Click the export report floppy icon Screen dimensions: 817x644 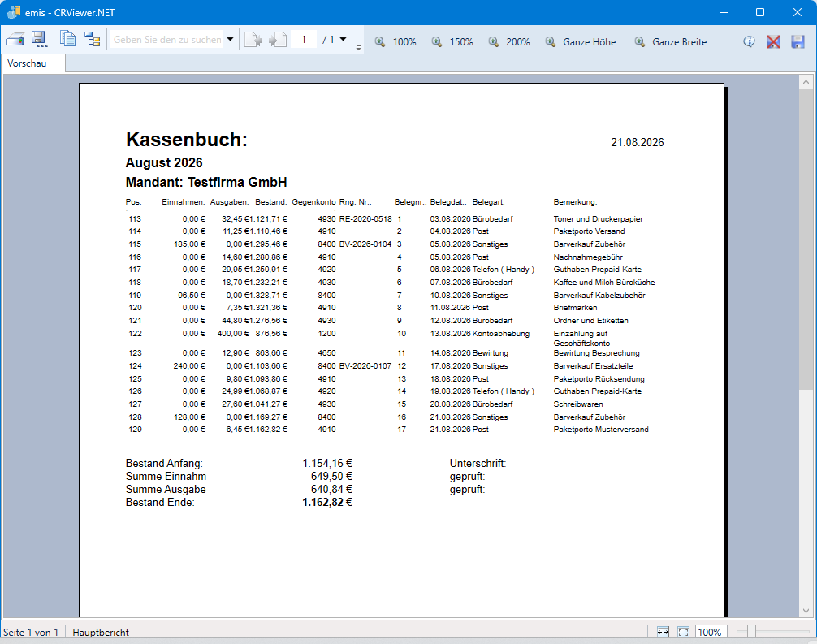click(40, 40)
